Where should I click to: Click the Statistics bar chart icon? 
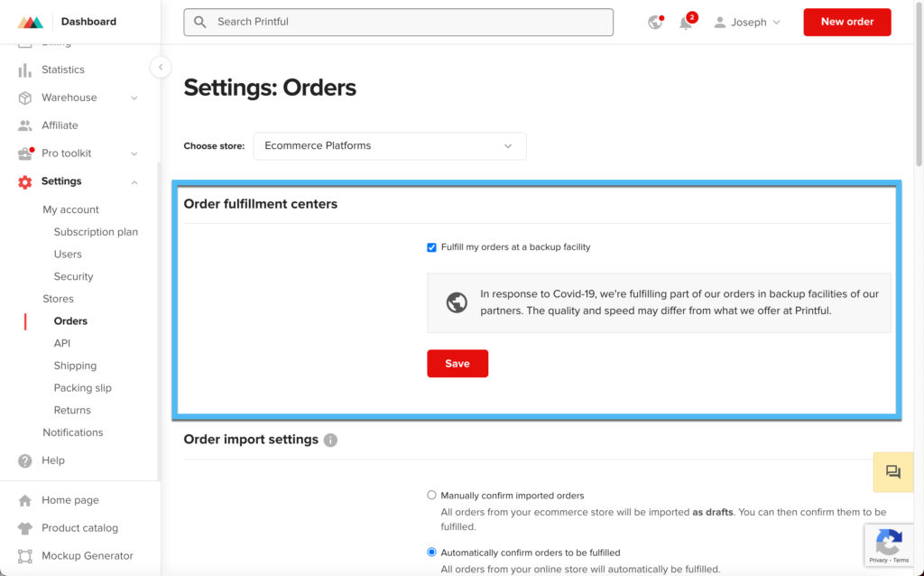click(x=24, y=70)
